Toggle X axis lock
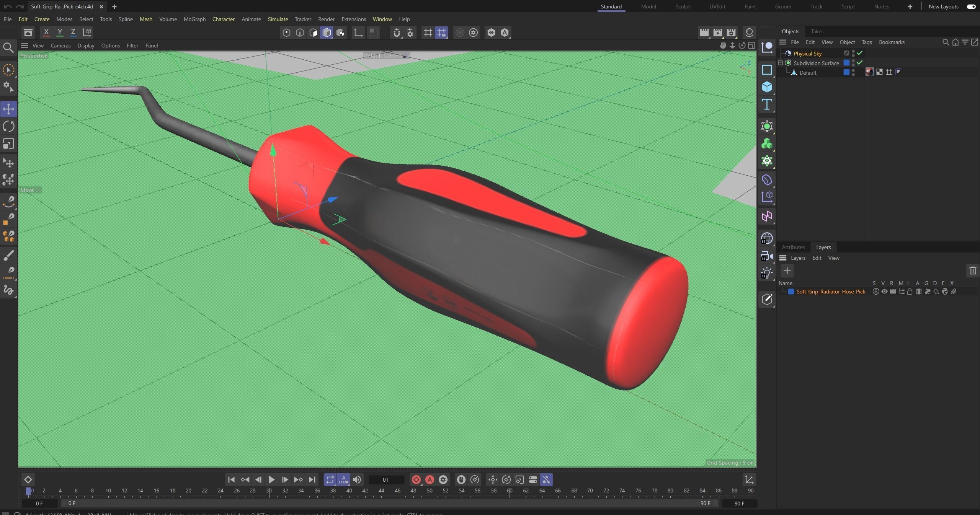The width and height of the screenshot is (980, 515). click(x=46, y=33)
